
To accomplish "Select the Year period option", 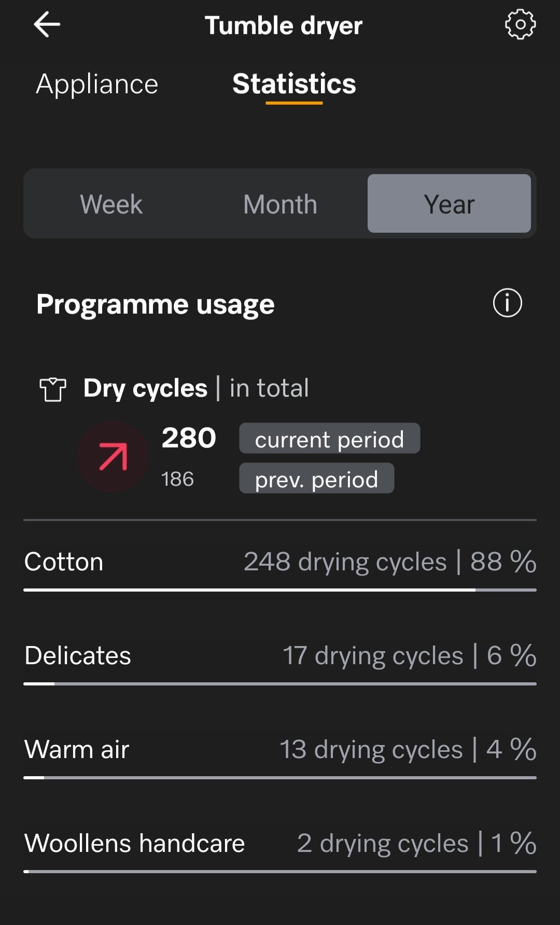I will click(449, 204).
